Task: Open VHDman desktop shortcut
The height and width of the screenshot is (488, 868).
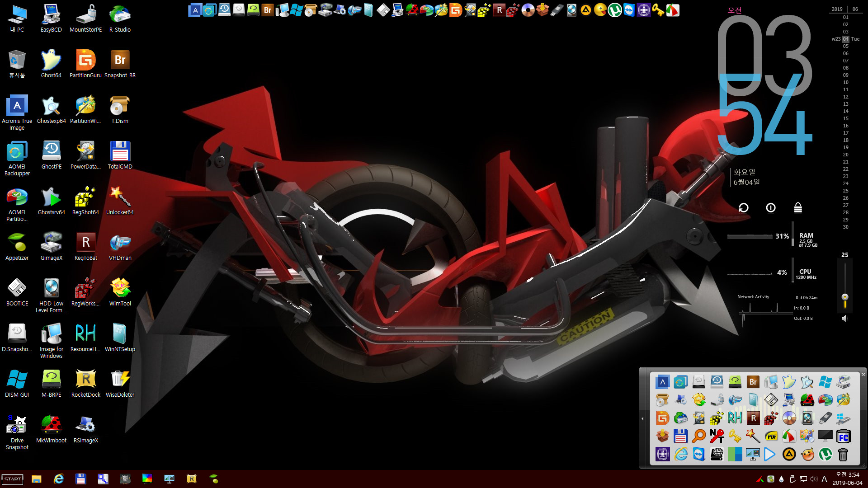Action: [120, 247]
